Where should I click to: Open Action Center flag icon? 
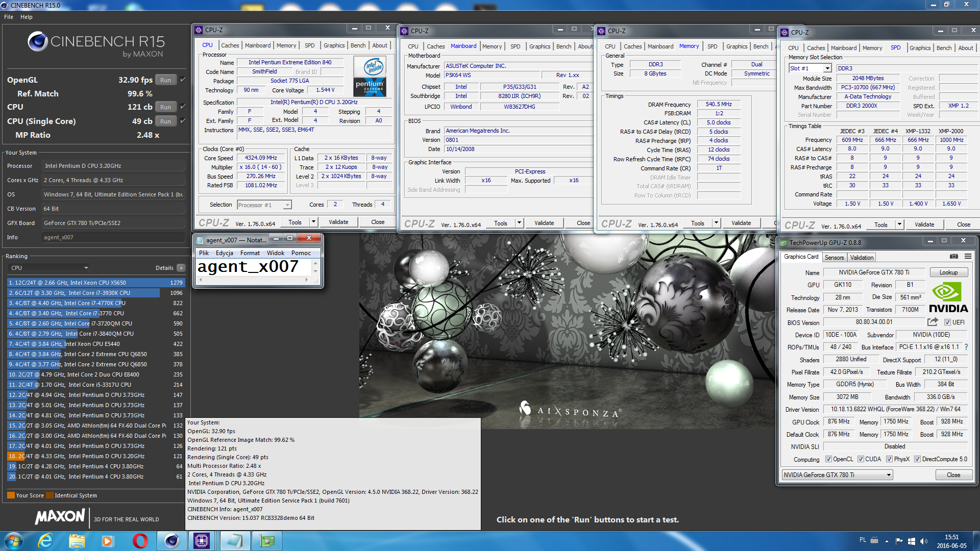pyautogui.click(x=899, y=541)
